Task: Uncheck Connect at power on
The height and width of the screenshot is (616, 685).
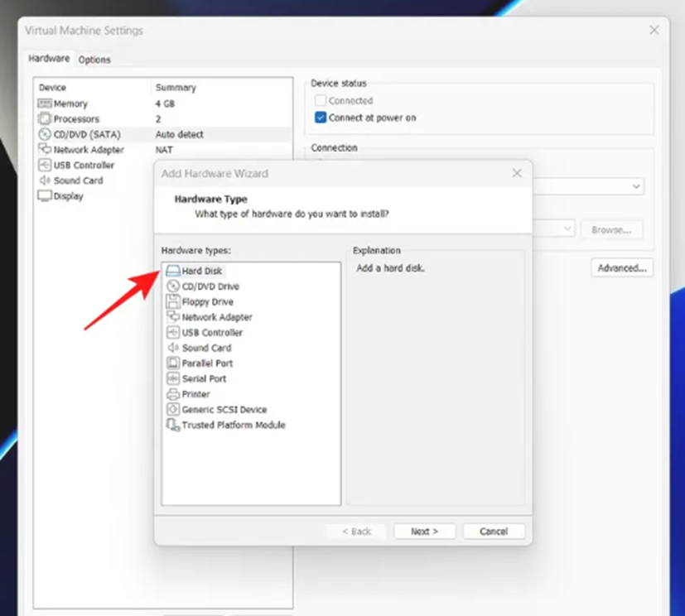Action: point(321,118)
